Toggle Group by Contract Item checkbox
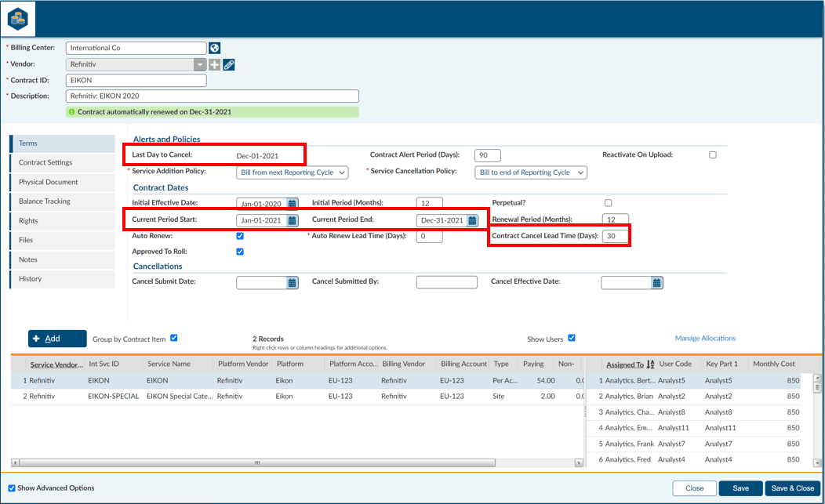 point(174,338)
